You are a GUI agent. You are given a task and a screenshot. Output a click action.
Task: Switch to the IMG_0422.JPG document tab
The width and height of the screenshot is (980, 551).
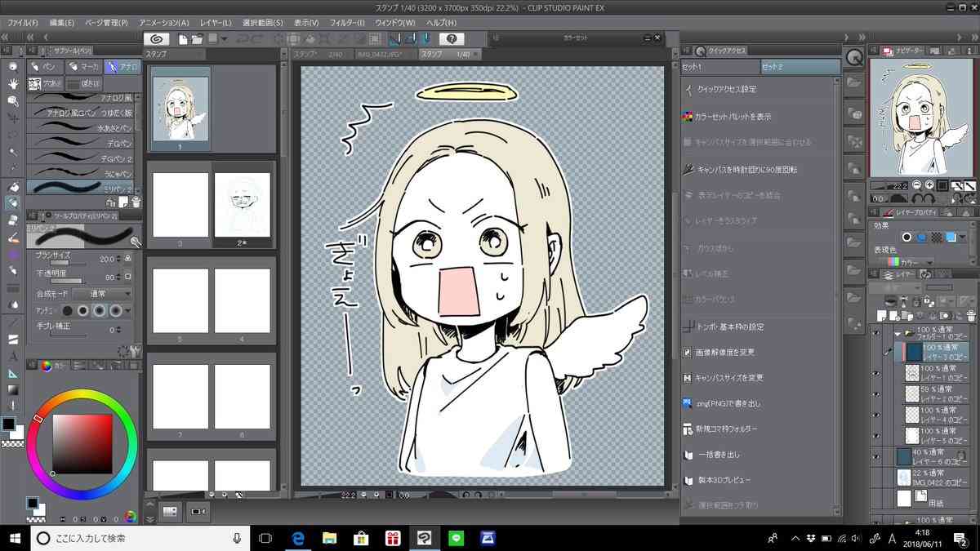click(385, 54)
